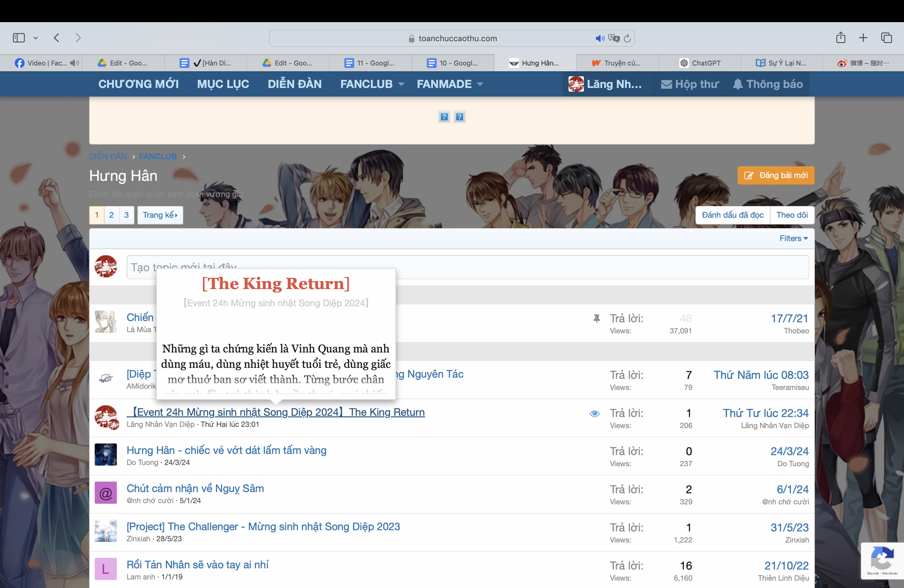Viewport: 904px width, 588px height.
Task: Go to page 2 of the forum
Action: (x=112, y=215)
